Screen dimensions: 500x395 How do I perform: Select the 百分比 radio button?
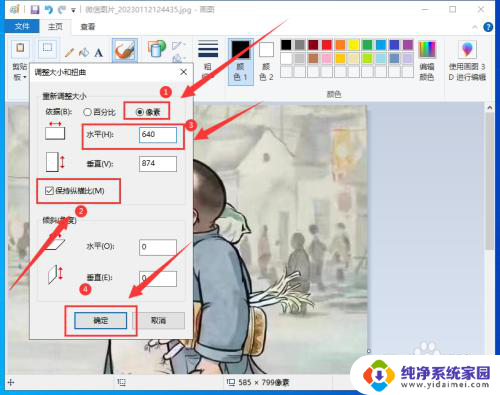pyautogui.click(x=87, y=112)
